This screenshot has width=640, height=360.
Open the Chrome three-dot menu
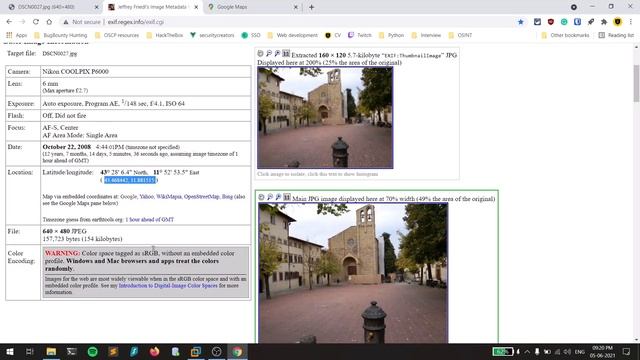coord(631,22)
